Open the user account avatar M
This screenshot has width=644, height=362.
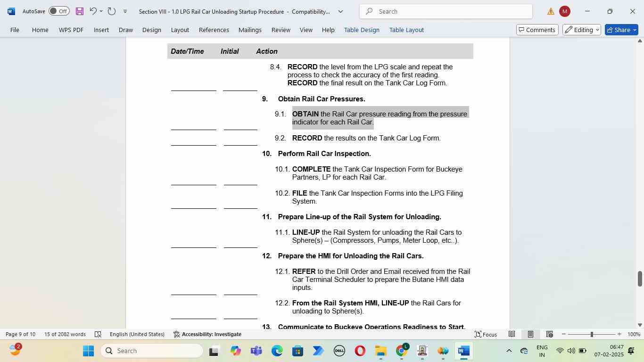(564, 11)
